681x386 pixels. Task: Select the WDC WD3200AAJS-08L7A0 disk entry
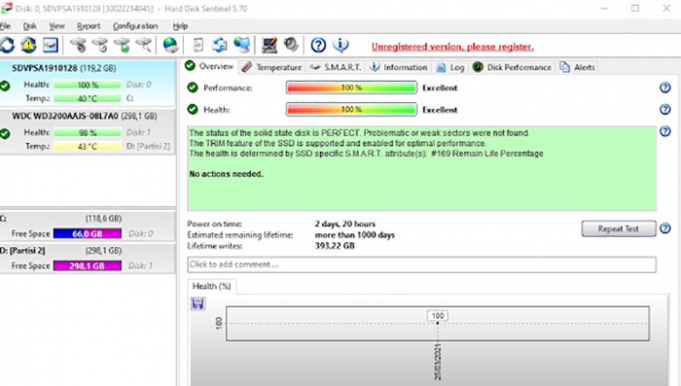pyautogui.click(x=88, y=131)
